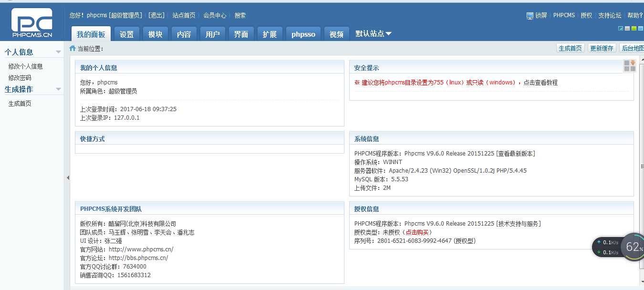Click the 系统信息 panel header

491,139
